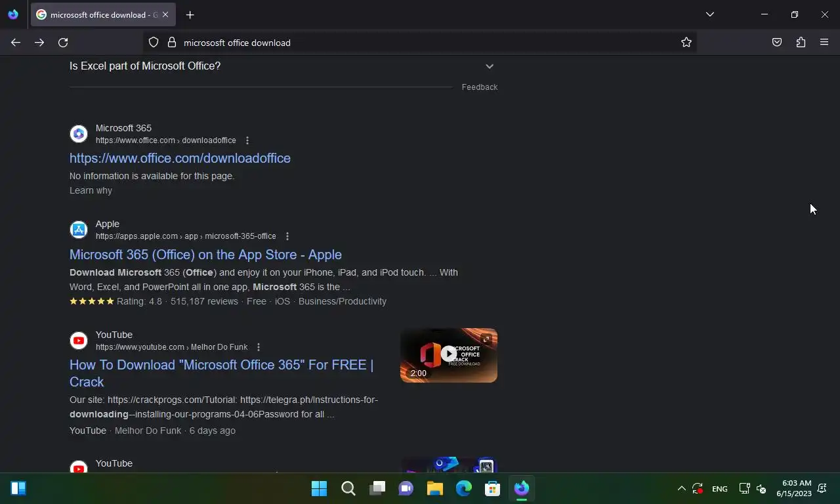The width and height of the screenshot is (840, 504).
Task: Open Save to Pocket
Action: pos(777,43)
